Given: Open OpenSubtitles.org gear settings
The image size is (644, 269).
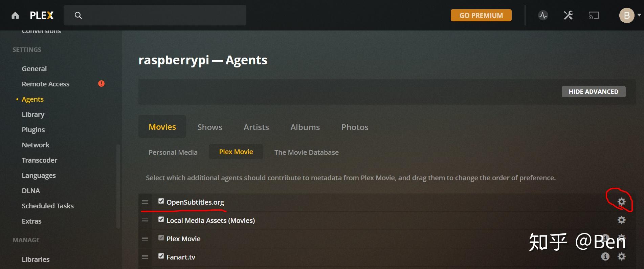Looking at the screenshot, I should (621, 202).
